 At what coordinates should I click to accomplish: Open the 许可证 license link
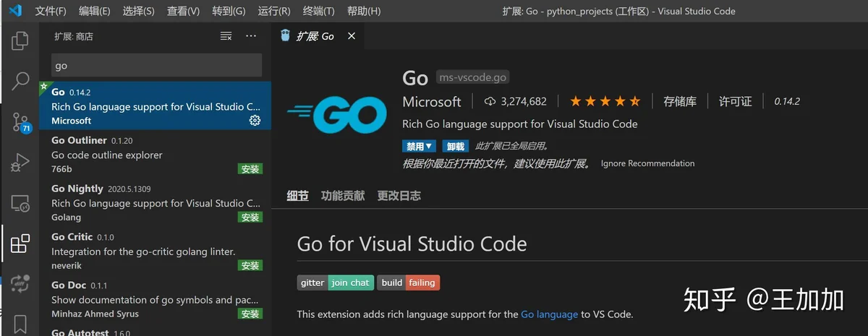(x=735, y=101)
